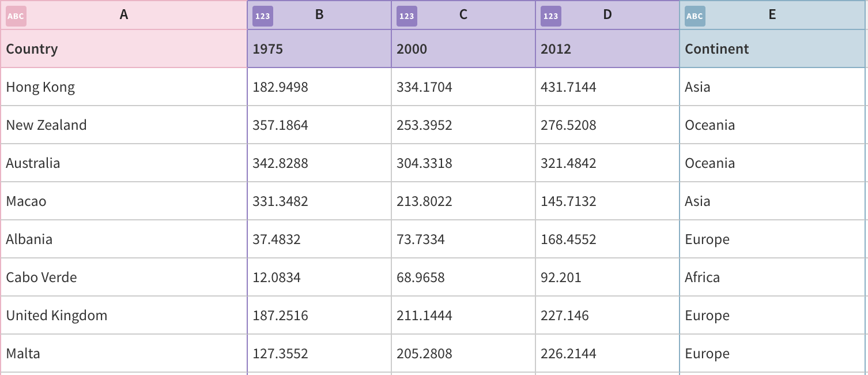The height and width of the screenshot is (375, 868).
Task: Click the 123 number type icon in column B
Action: 263,16
